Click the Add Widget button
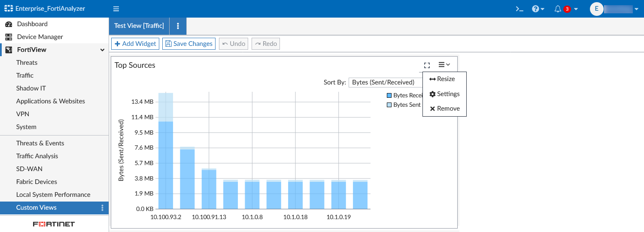Screen dimensions: 644x232 (135, 44)
